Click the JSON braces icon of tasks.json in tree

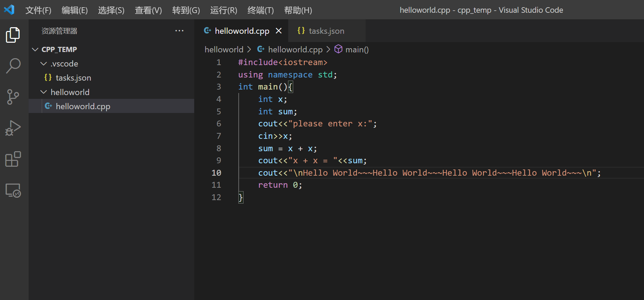click(48, 77)
